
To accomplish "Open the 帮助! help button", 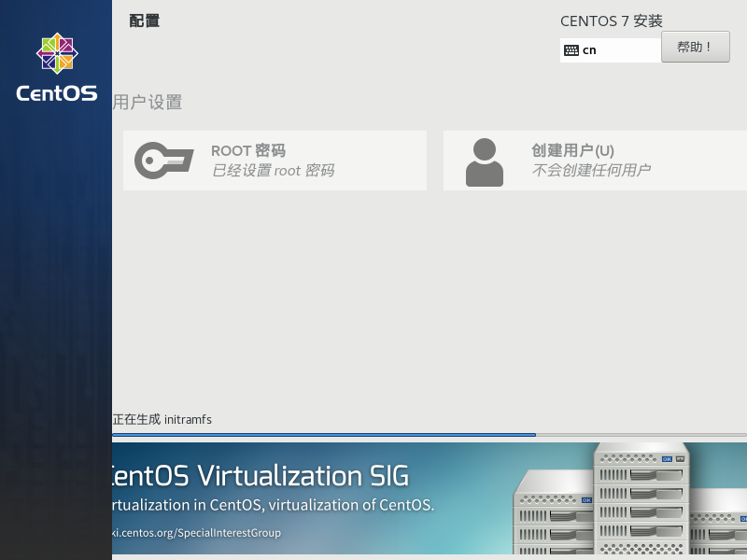I will (695, 47).
